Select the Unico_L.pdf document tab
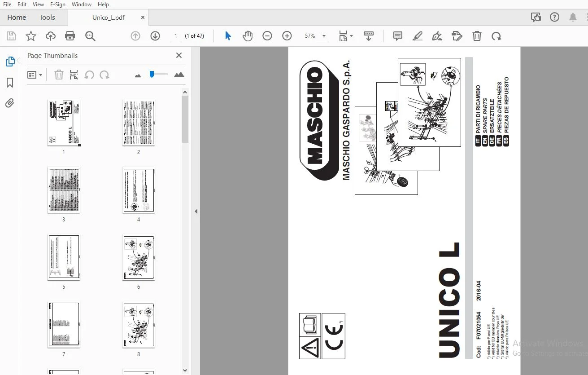Viewport: 588px width, 375px height. click(x=108, y=18)
